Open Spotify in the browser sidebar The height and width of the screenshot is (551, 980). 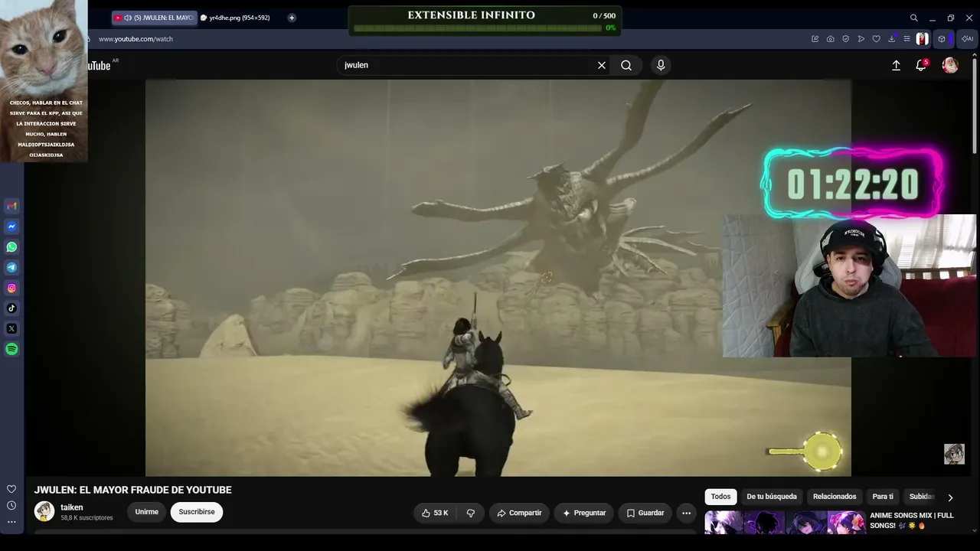tap(11, 349)
